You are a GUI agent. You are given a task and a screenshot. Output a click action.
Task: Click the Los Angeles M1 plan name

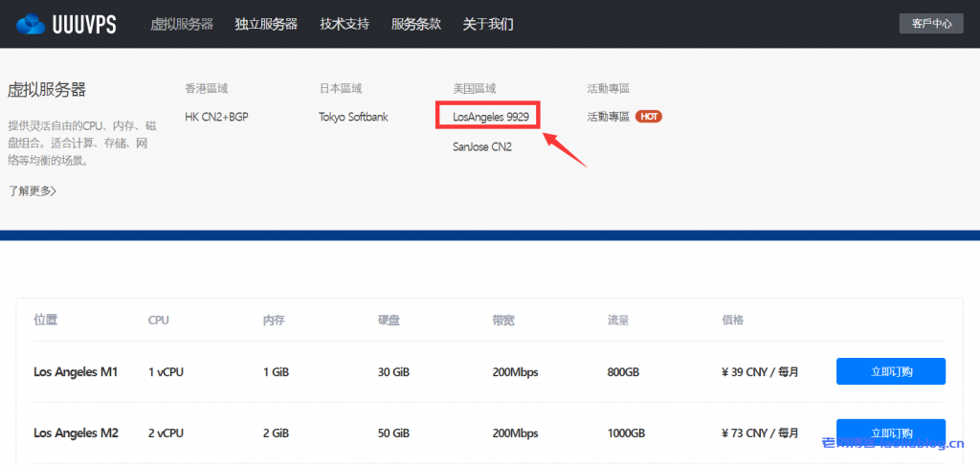(x=76, y=372)
